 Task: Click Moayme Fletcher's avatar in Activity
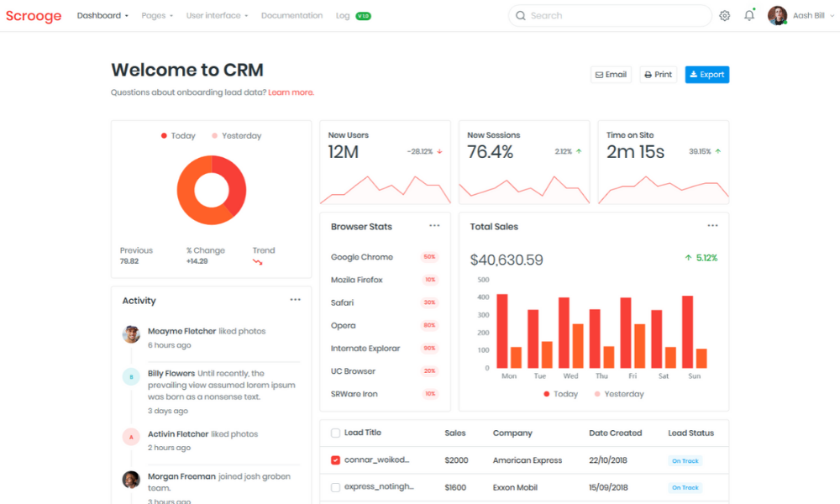[x=131, y=334]
